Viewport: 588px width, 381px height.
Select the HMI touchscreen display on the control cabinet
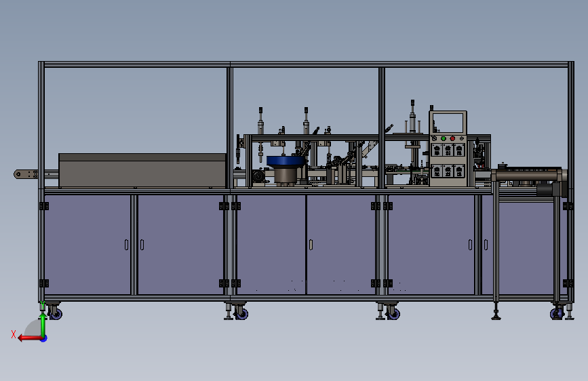click(x=448, y=123)
